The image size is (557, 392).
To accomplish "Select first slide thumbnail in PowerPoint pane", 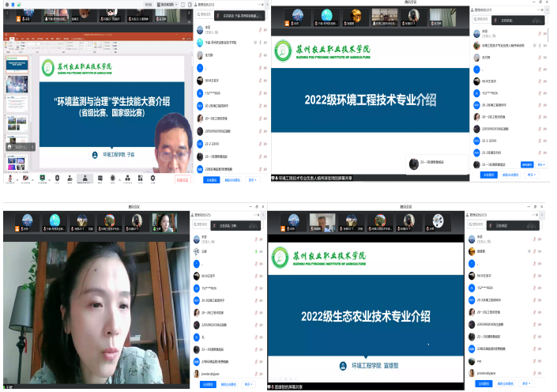I will pos(17,64).
